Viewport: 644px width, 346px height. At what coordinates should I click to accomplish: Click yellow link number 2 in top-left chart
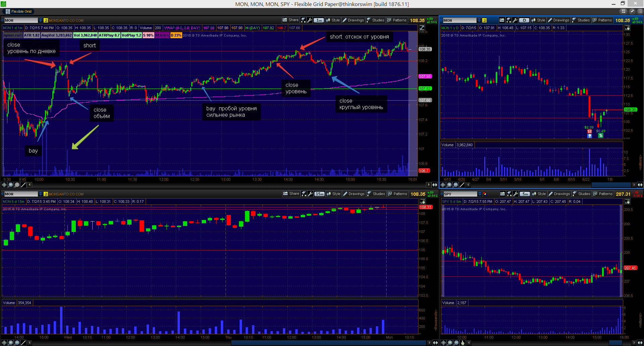pyautogui.click(x=46, y=20)
